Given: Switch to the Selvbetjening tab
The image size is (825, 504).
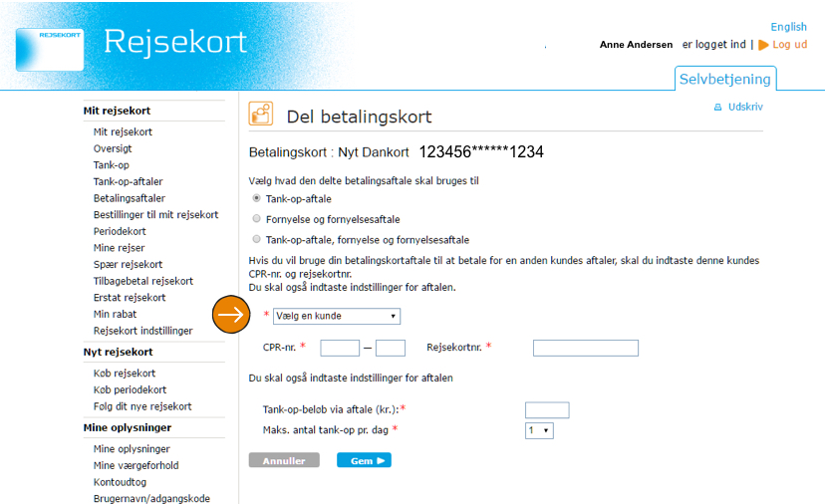Looking at the screenshot, I should (725, 78).
